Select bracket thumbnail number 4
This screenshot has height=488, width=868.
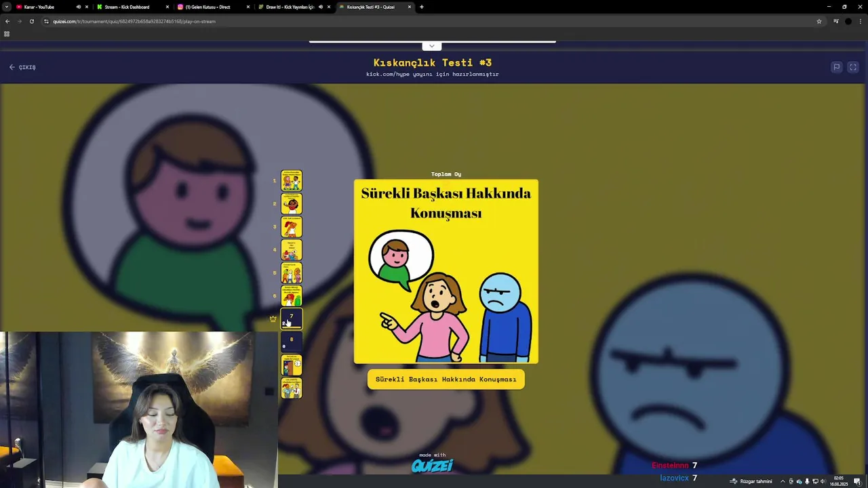(x=292, y=249)
